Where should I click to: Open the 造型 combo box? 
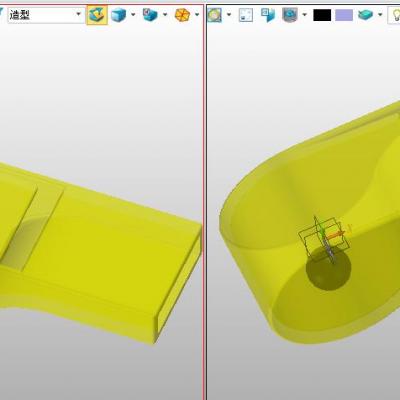[x=46, y=15]
